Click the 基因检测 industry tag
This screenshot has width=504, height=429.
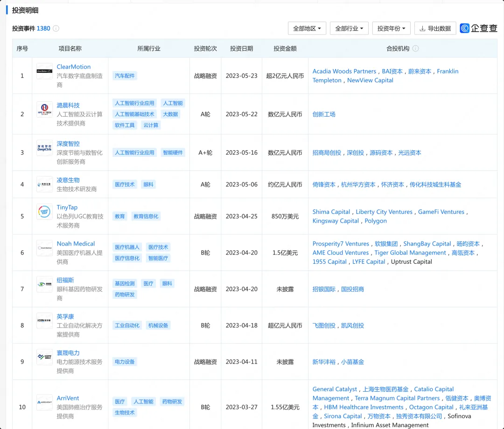coord(125,283)
